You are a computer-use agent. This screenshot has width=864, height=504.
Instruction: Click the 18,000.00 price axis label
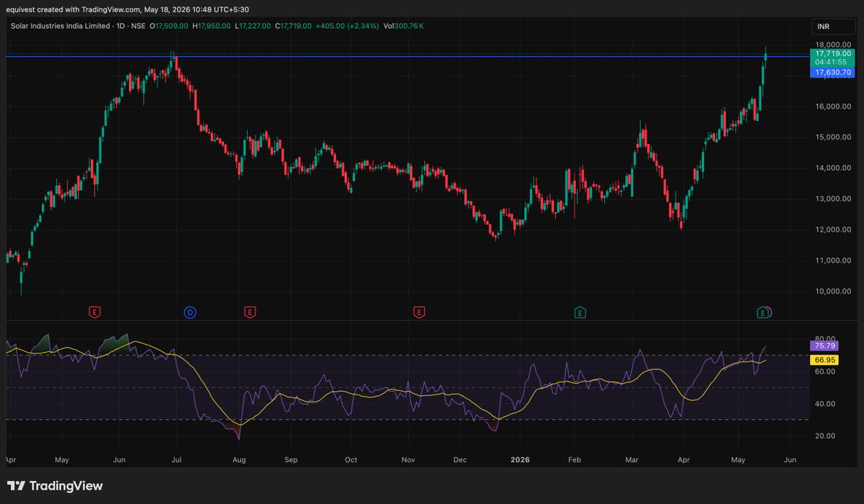833,45
